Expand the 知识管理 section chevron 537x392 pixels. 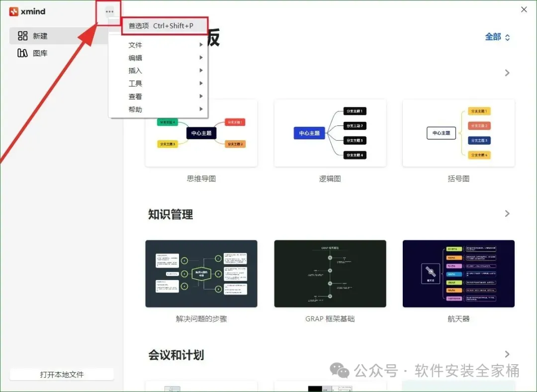(507, 213)
